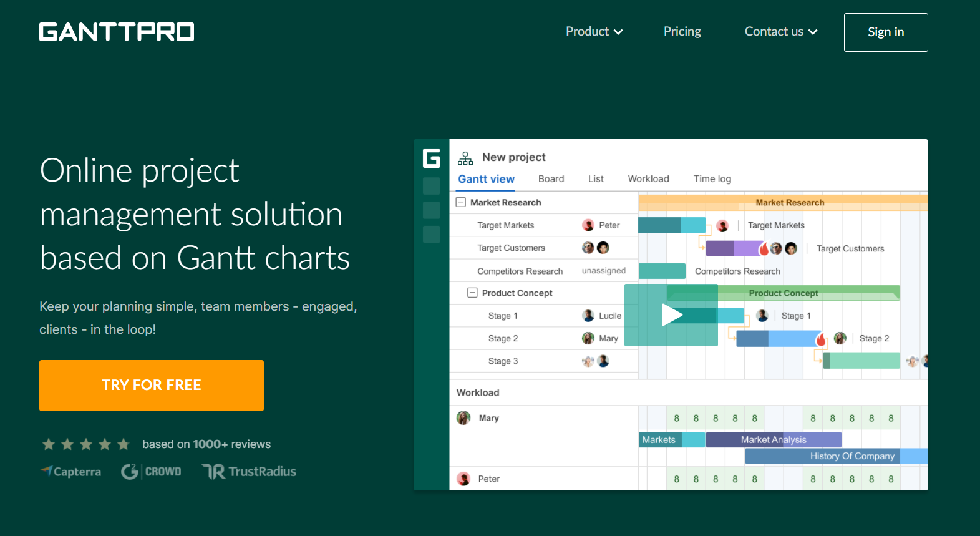Click the unassigned label for Competitors Research
The width and height of the screenshot is (980, 536).
pyautogui.click(x=603, y=271)
